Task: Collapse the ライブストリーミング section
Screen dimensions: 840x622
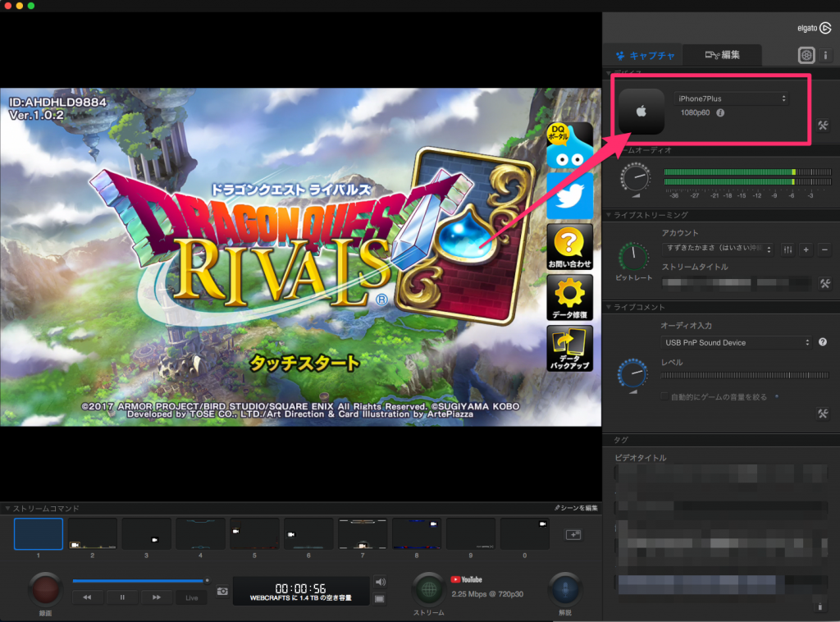Action: click(x=609, y=215)
